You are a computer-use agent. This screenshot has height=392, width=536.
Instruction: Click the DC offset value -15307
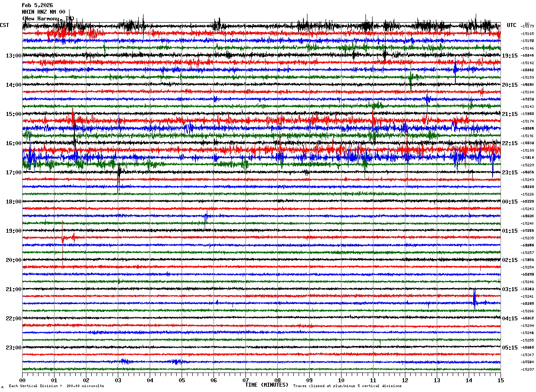528,355
